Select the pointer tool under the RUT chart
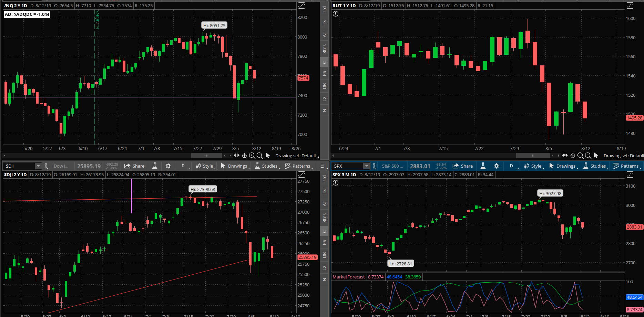Image resolution: width=644 pixels, height=317 pixels. pyautogui.click(x=596, y=156)
